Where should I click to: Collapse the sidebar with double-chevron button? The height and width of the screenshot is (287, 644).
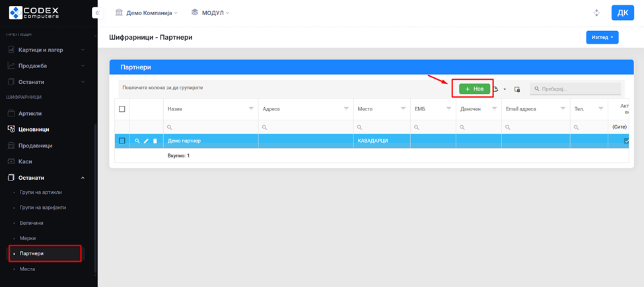96,13
